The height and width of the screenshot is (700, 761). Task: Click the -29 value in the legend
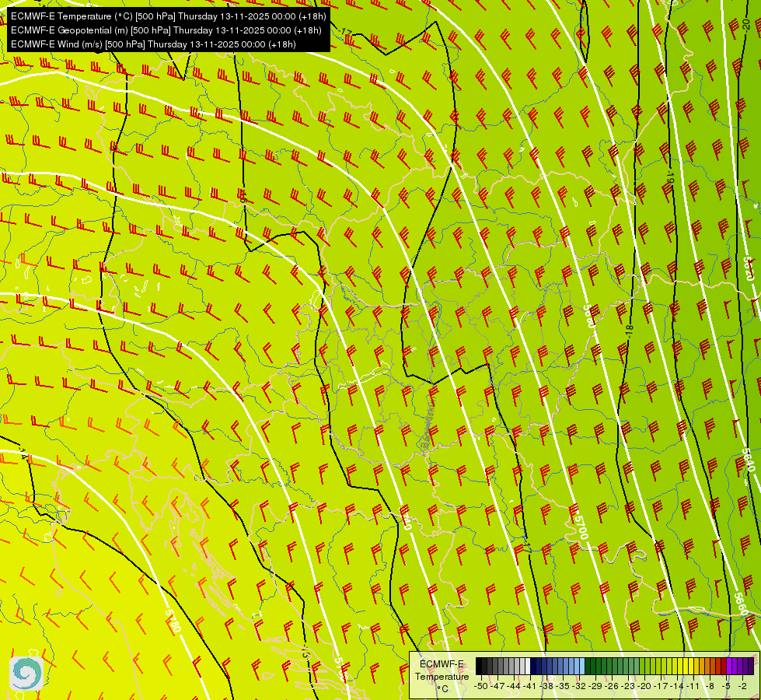click(x=595, y=686)
